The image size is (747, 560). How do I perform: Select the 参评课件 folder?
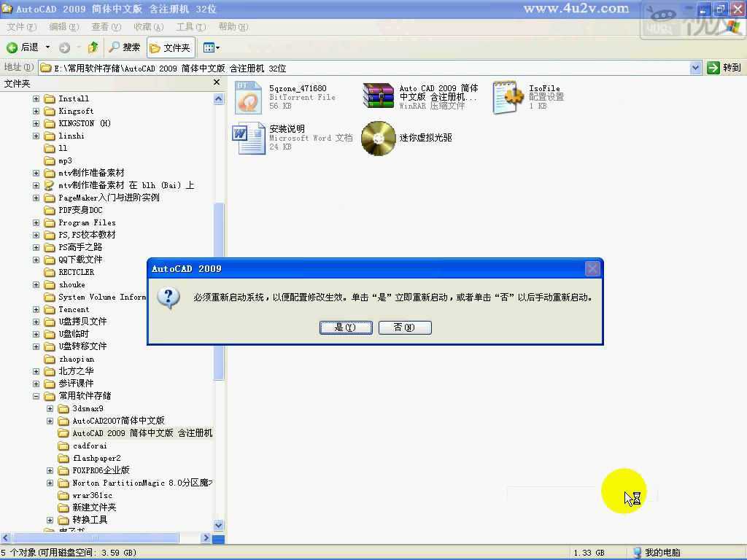pyautogui.click(x=76, y=384)
